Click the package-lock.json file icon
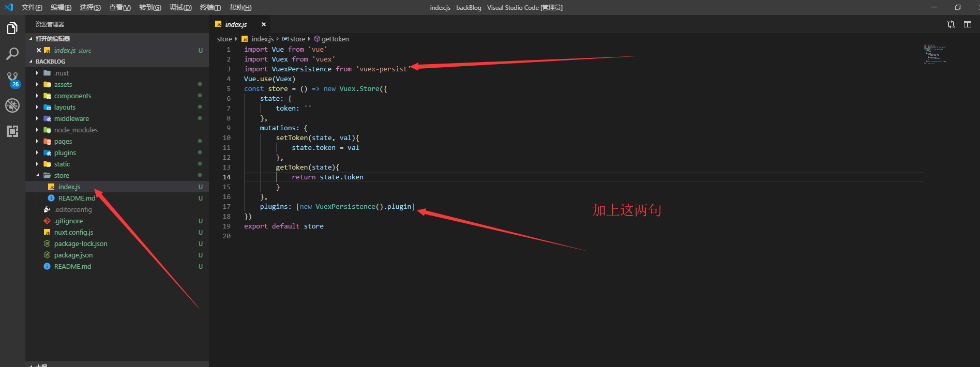The height and width of the screenshot is (367, 980). (47, 244)
